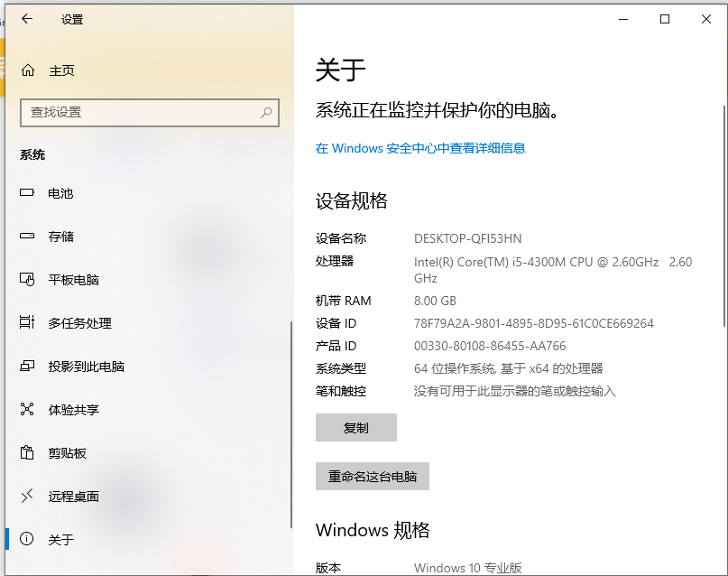Viewport: 728px width, 576px height.
Task: Click the 笔和触控 label
Action: click(341, 391)
